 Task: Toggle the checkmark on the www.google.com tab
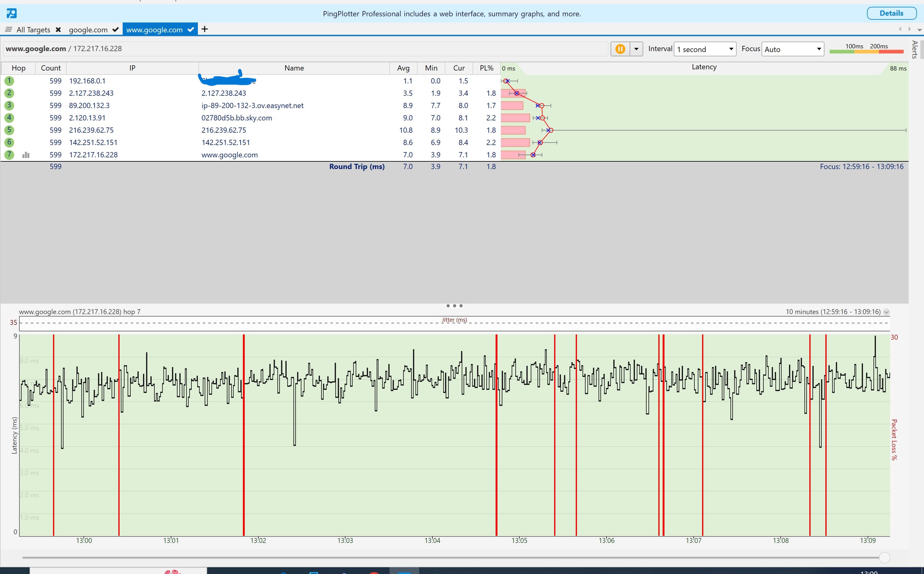click(191, 30)
